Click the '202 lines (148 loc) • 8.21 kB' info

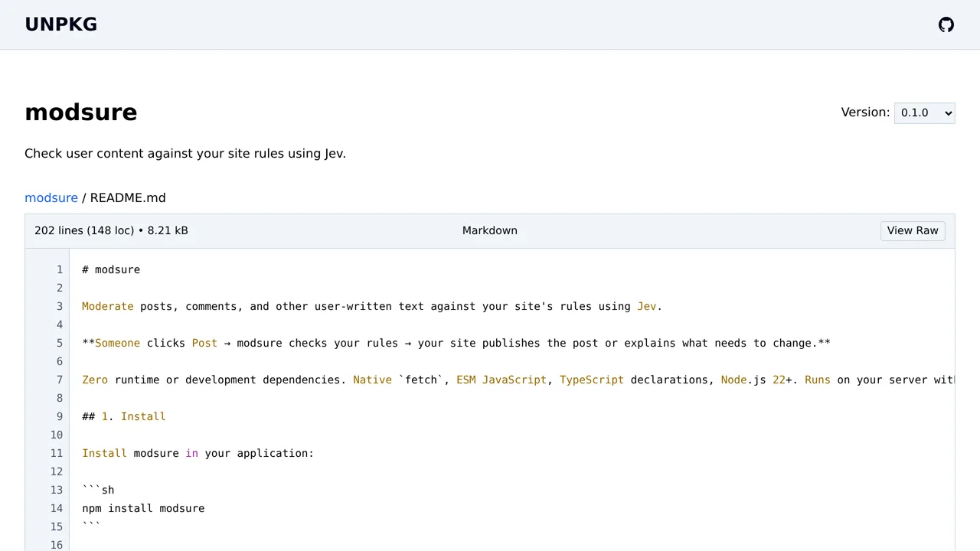111,230
